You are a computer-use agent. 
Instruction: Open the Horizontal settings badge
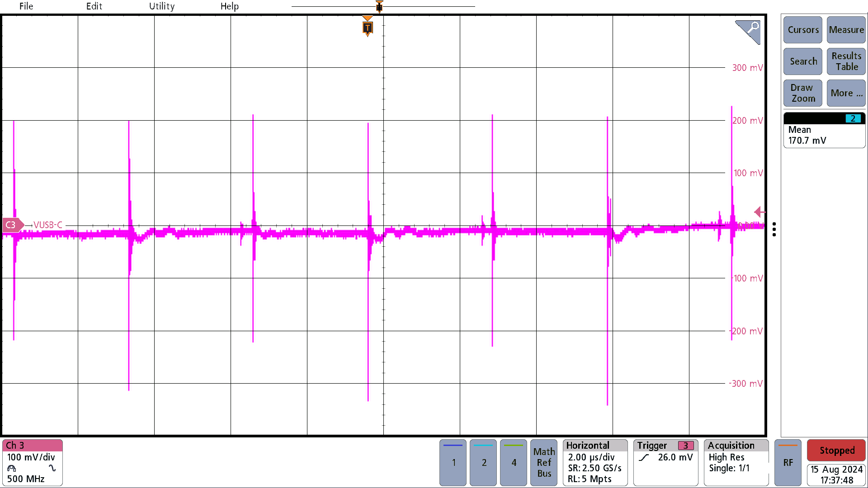[595, 463]
